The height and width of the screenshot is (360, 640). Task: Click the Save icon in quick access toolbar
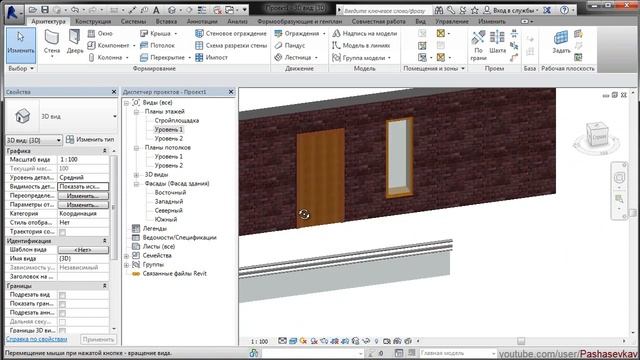point(45,9)
